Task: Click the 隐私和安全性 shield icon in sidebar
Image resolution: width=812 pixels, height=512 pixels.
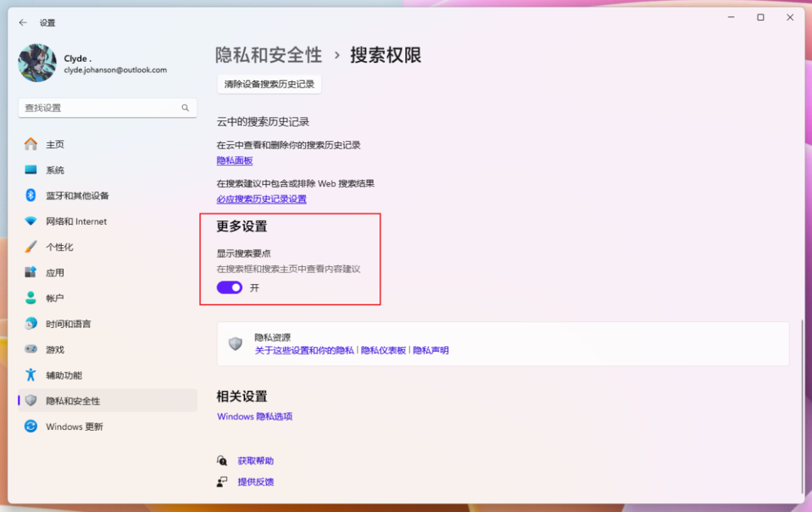Action: pyautogui.click(x=31, y=401)
